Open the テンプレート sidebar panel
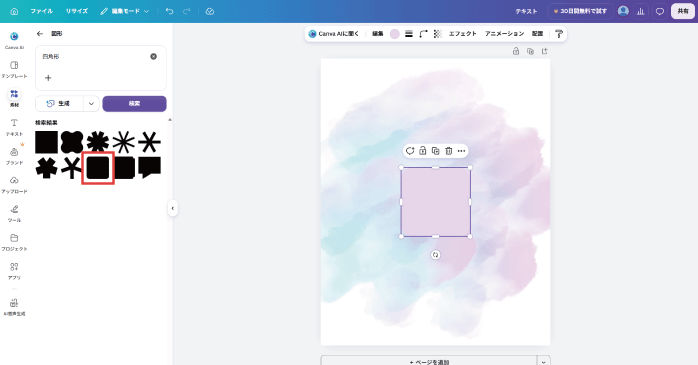 pyautogui.click(x=14, y=69)
